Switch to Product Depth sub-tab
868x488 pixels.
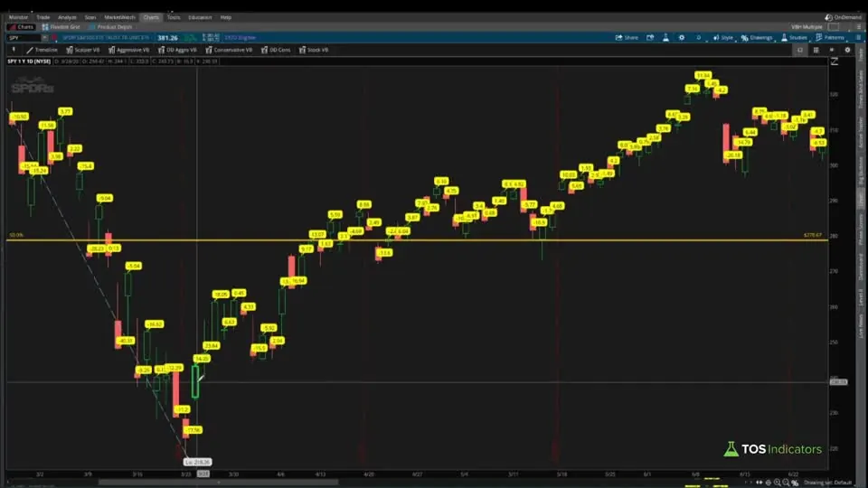(x=110, y=26)
